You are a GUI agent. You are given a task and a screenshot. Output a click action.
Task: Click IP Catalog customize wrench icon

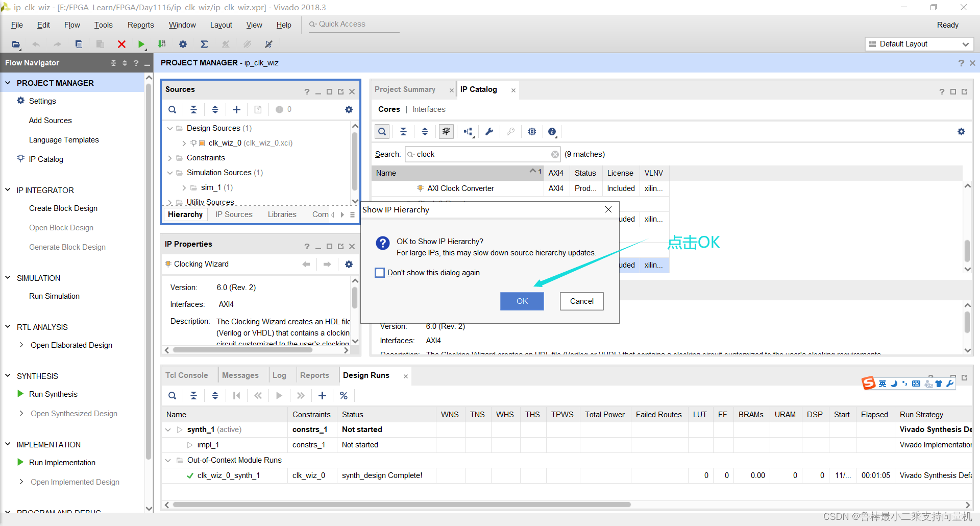click(x=489, y=132)
